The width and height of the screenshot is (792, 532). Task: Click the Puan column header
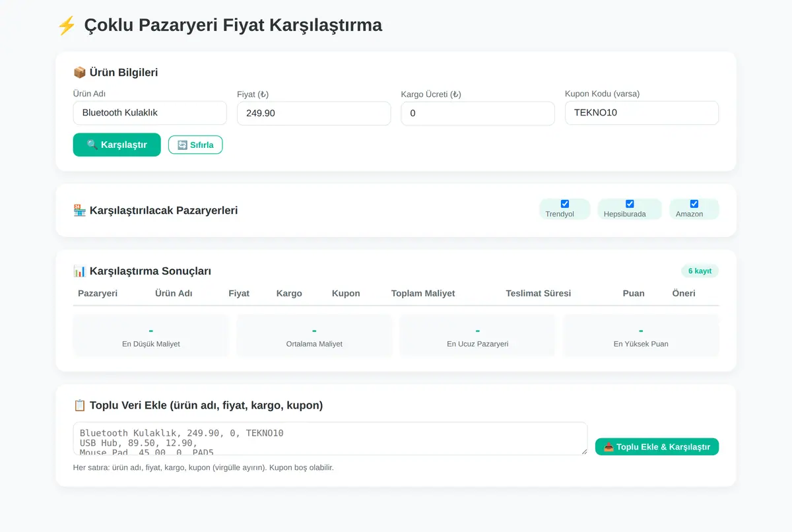click(634, 293)
